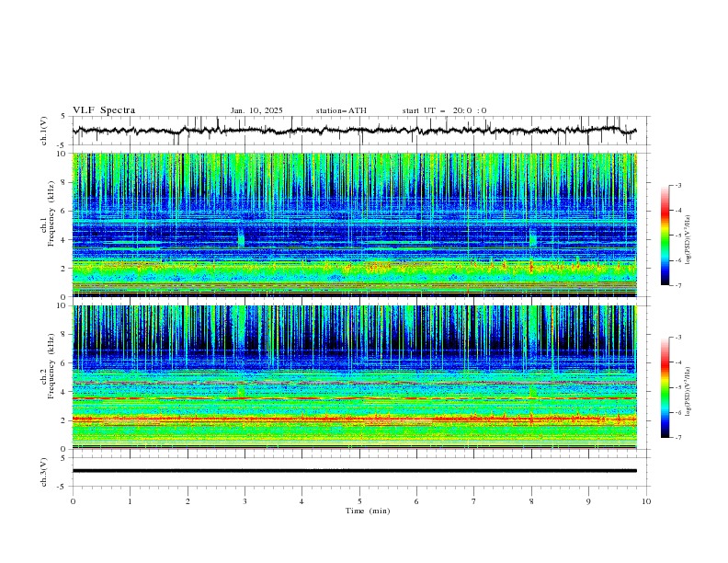Click the ch.2 'Frequency (kHz)' axis label
The image size is (728, 563).
[51, 366]
